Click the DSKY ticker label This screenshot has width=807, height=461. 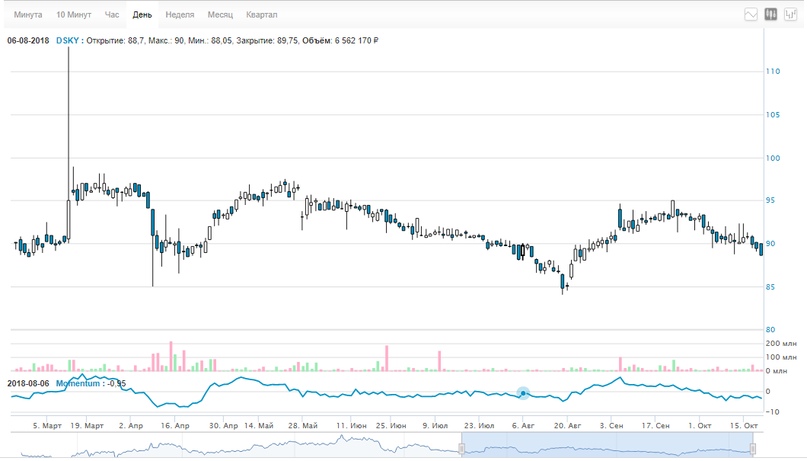click(x=67, y=41)
